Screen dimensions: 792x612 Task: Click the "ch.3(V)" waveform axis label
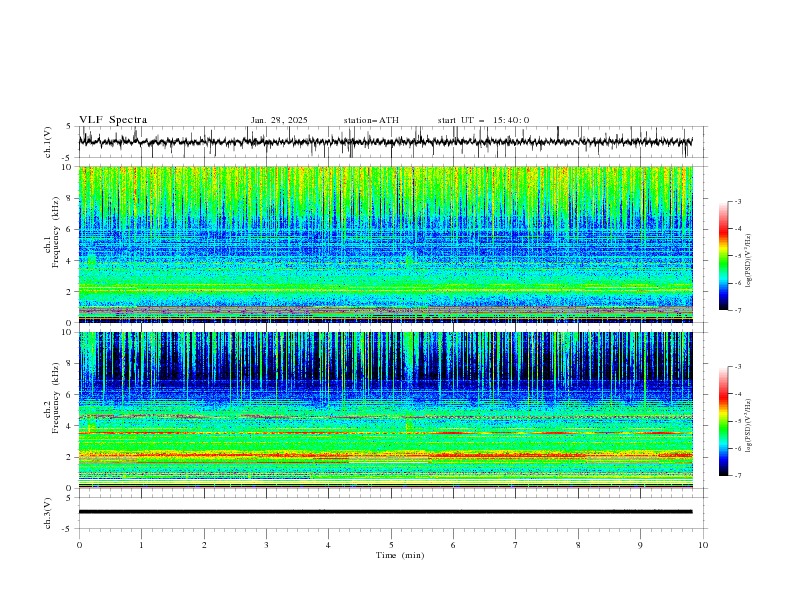point(48,513)
